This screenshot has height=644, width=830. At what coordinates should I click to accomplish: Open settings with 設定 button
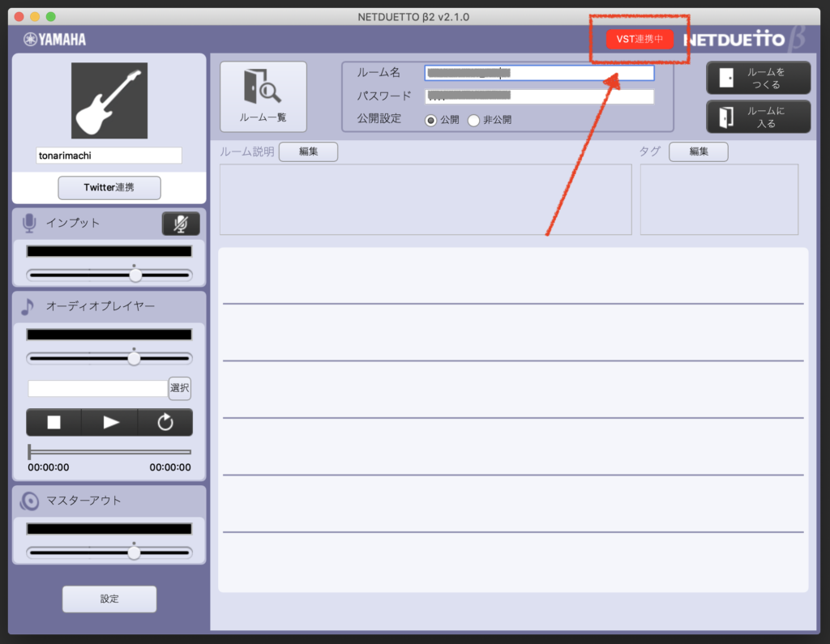pyautogui.click(x=109, y=599)
